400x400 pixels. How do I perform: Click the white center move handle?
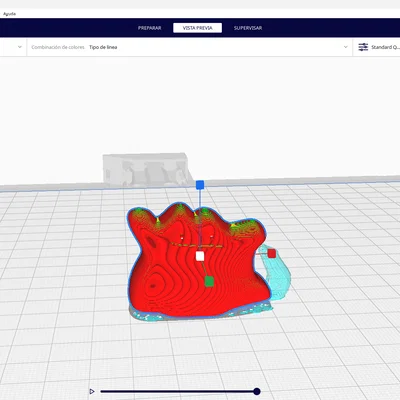[200, 256]
